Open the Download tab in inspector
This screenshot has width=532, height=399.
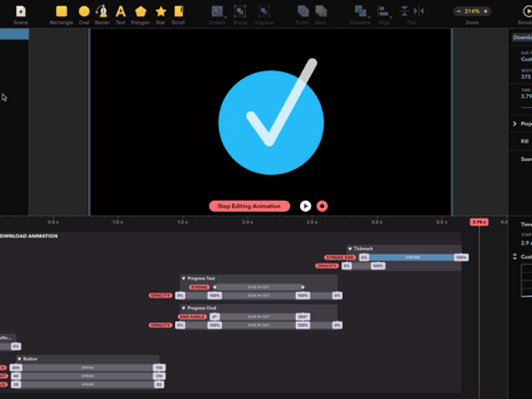click(522, 37)
